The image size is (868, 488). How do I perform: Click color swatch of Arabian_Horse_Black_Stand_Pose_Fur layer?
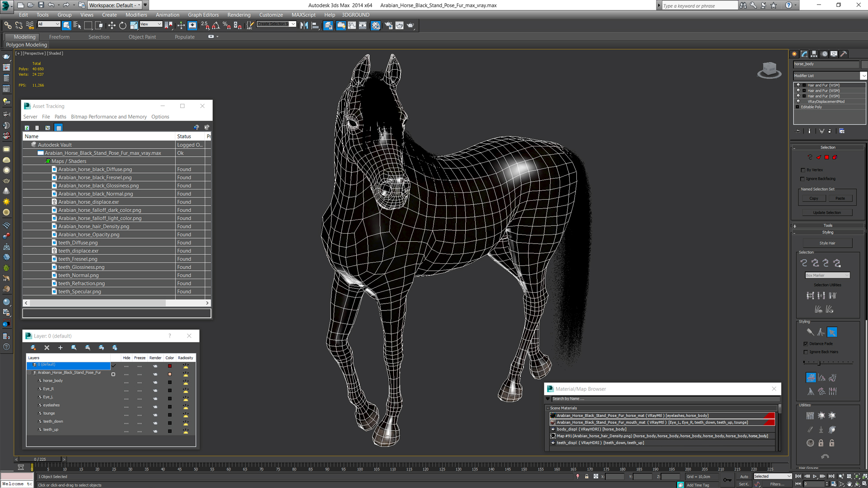(x=170, y=374)
